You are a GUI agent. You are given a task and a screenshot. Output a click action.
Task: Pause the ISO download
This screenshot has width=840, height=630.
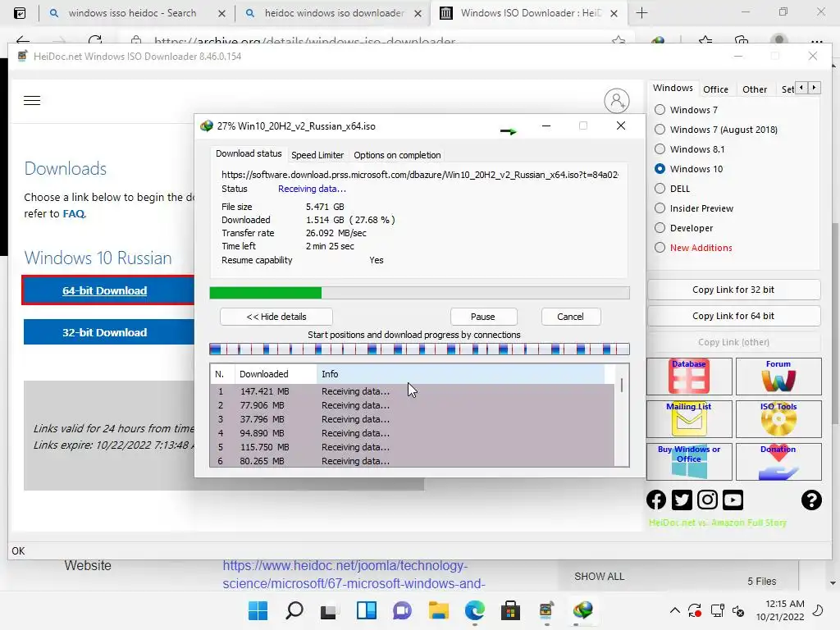(483, 317)
